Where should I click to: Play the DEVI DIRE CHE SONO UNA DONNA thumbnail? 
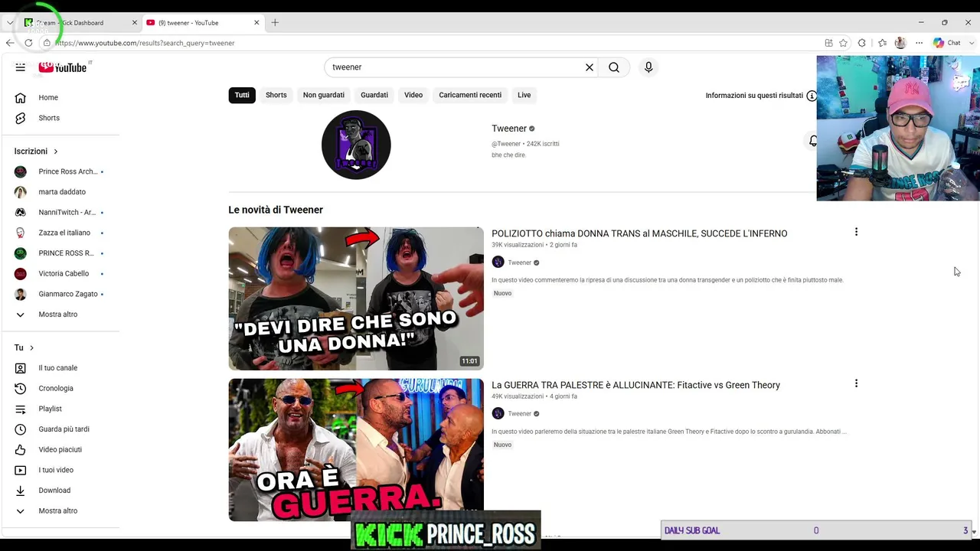[356, 298]
